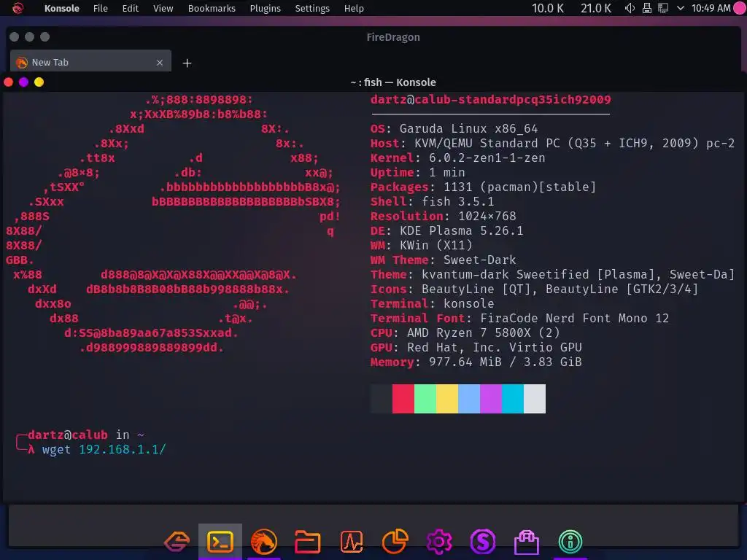Image resolution: width=747 pixels, height=560 pixels.
Task: Click the Shell: fish 3.5.1 line
Action: (x=432, y=202)
